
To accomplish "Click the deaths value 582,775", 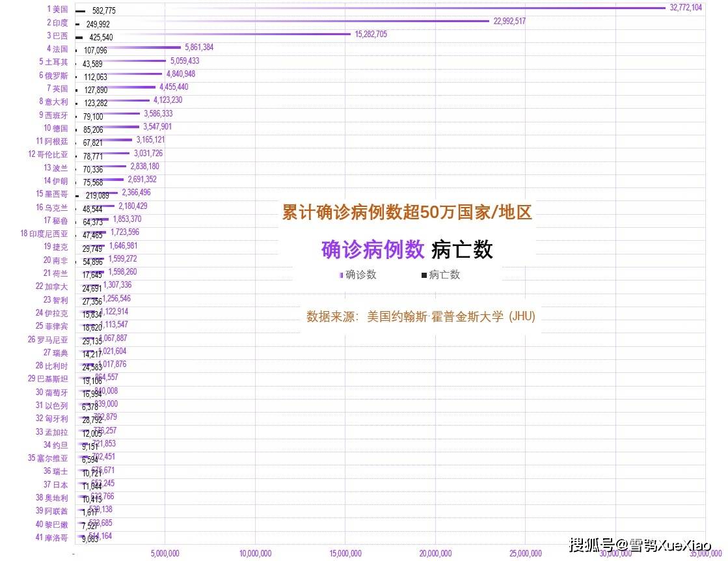I will (104, 10).
